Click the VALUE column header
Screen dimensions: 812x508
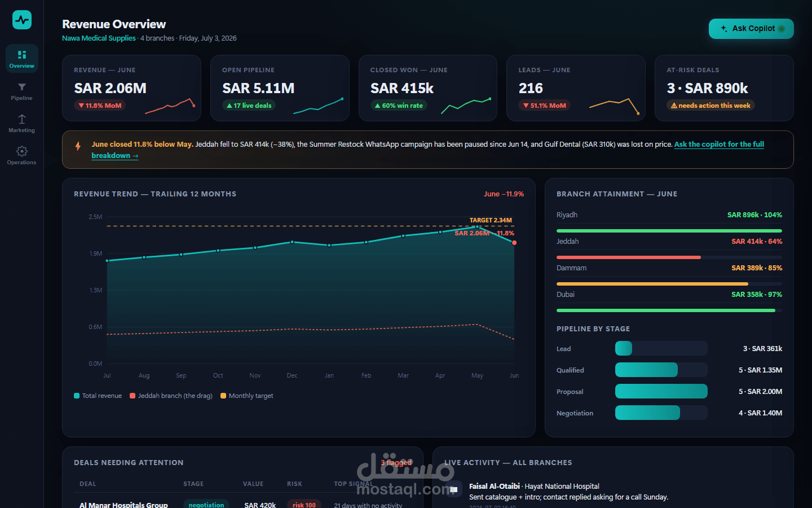tap(253, 484)
